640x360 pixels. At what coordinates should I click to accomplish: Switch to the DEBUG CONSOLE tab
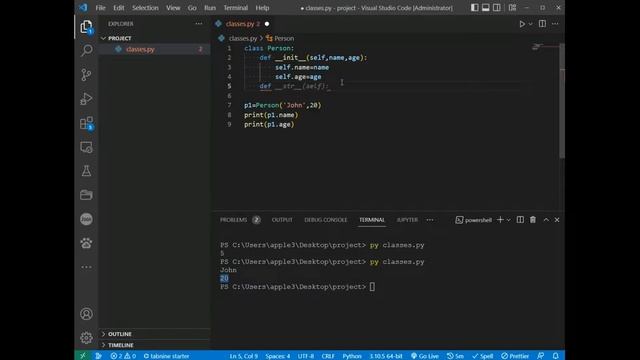[x=326, y=220]
